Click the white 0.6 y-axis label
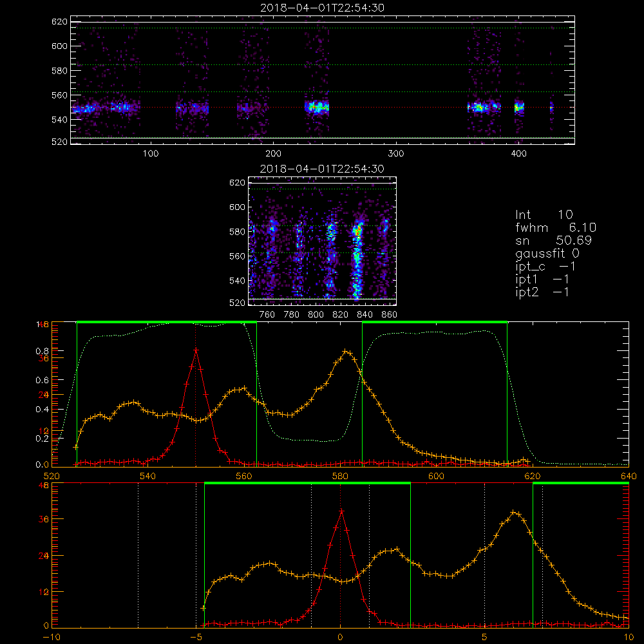644x644 pixels. (42, 381)
